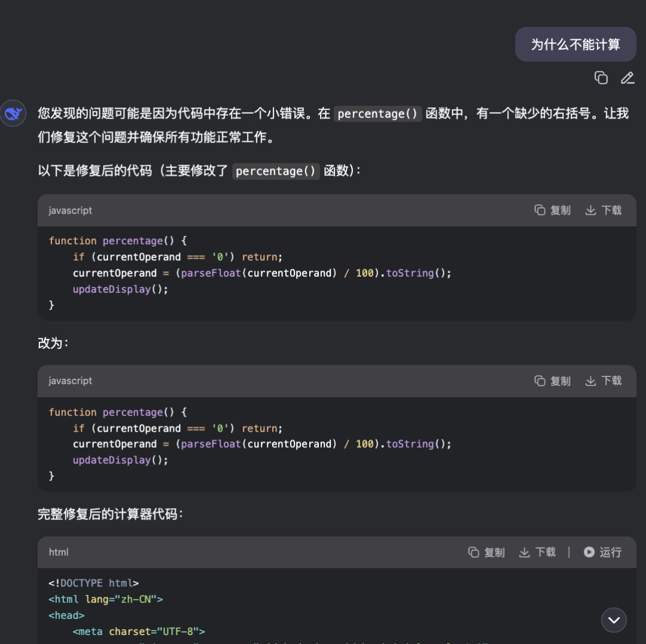Download the second javascript code block
This screenshot has height=644, width=646.
tap(603, 381)
